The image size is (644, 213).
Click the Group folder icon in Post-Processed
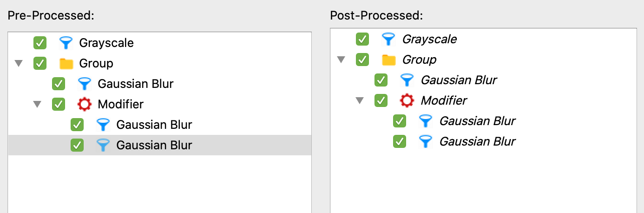point(388,60)
